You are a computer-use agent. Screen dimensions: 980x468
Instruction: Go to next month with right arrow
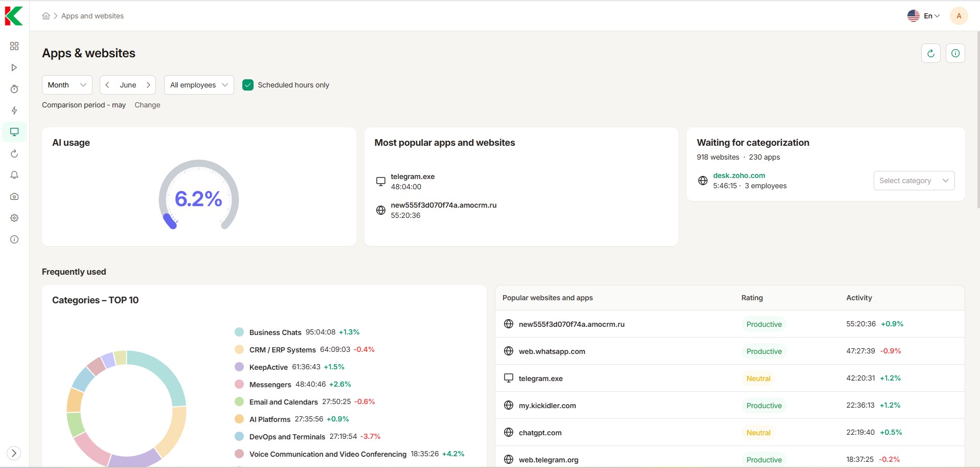click(x=148, y=85)
